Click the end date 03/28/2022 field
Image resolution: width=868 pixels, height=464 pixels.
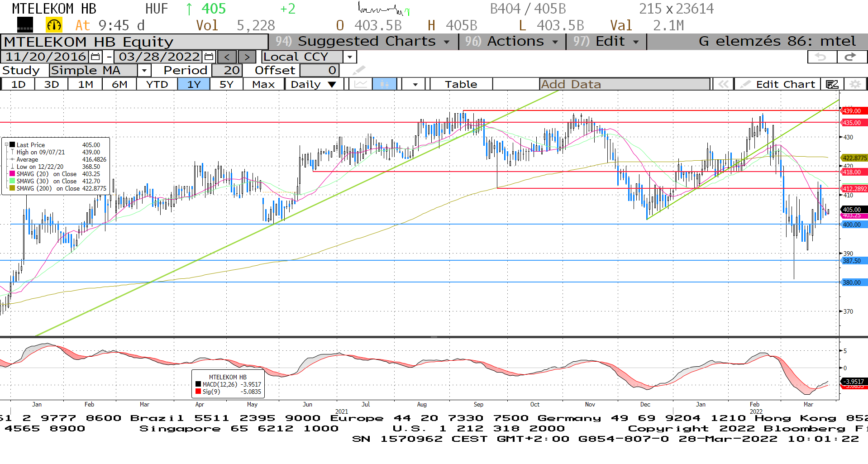click(159, 57)
